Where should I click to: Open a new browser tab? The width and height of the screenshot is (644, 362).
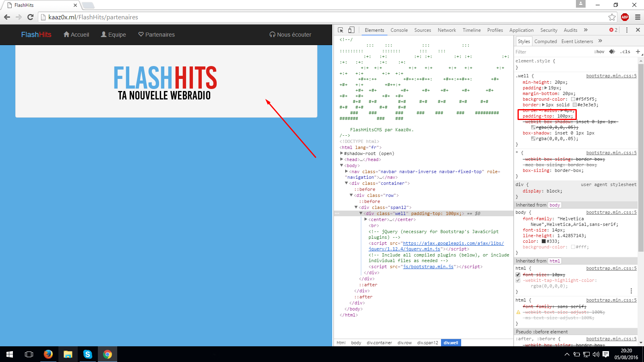(88, 5)
